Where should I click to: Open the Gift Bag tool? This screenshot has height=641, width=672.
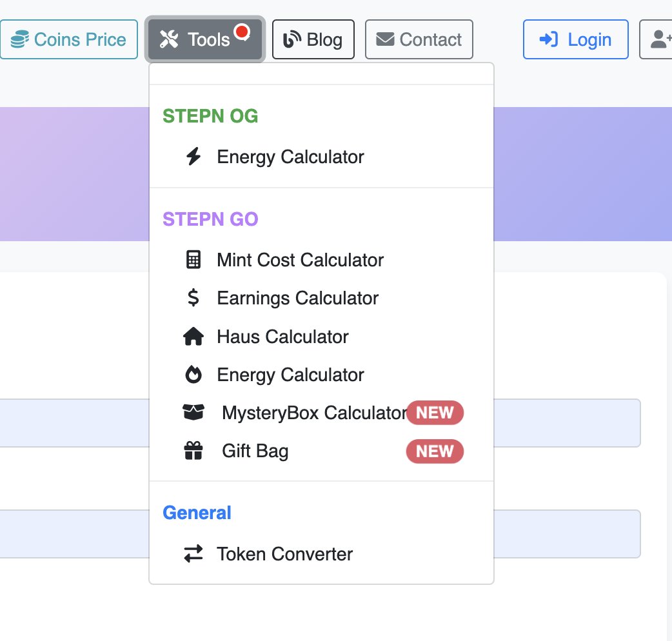point(255,451)
